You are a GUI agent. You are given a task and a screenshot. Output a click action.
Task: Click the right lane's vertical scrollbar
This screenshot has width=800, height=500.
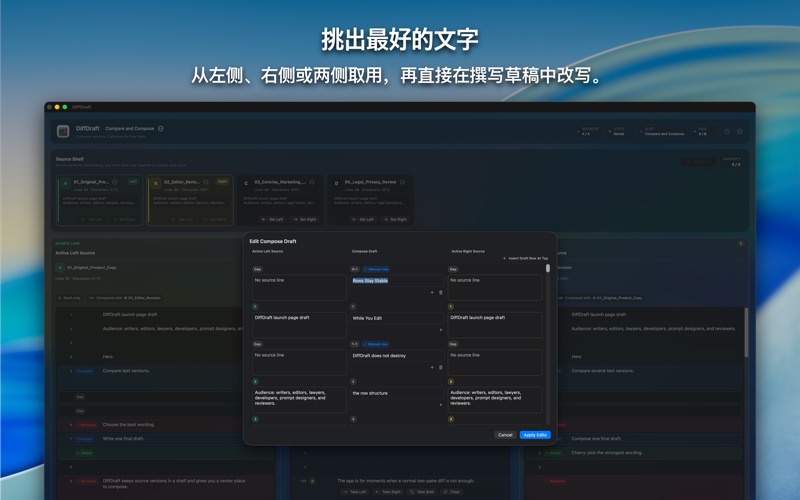[x=745, y=333]
